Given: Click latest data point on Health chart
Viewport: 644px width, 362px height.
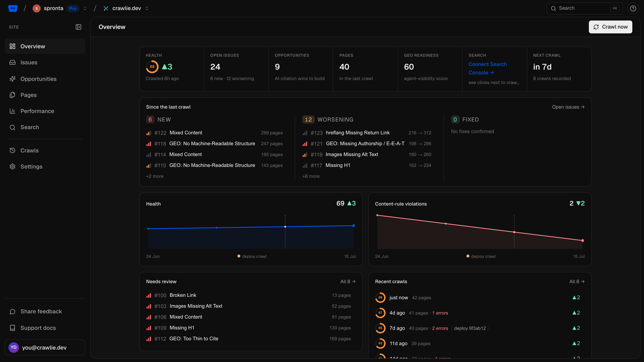Looking at the screenshot, I should point(354,226).
